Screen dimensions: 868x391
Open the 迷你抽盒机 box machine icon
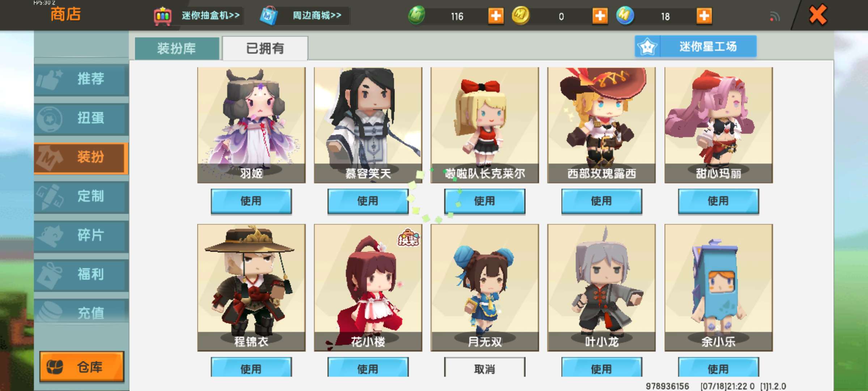point(163,16)
